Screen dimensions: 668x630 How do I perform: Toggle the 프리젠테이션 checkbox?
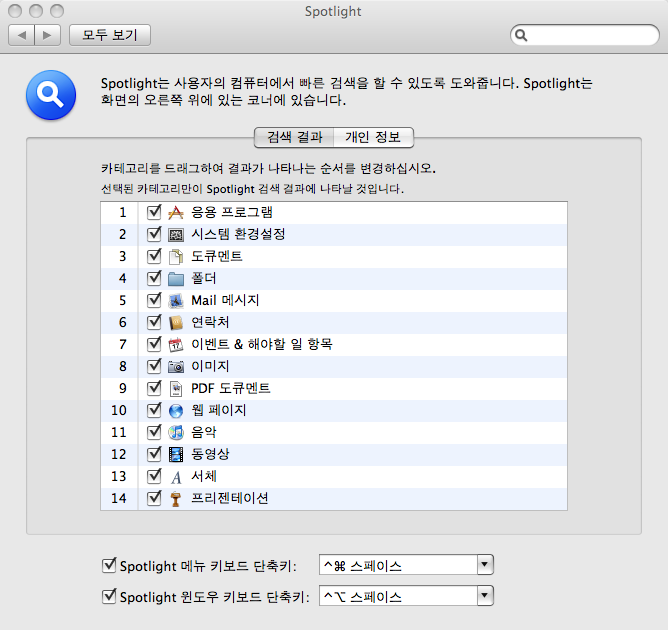(x=154, y=498)
